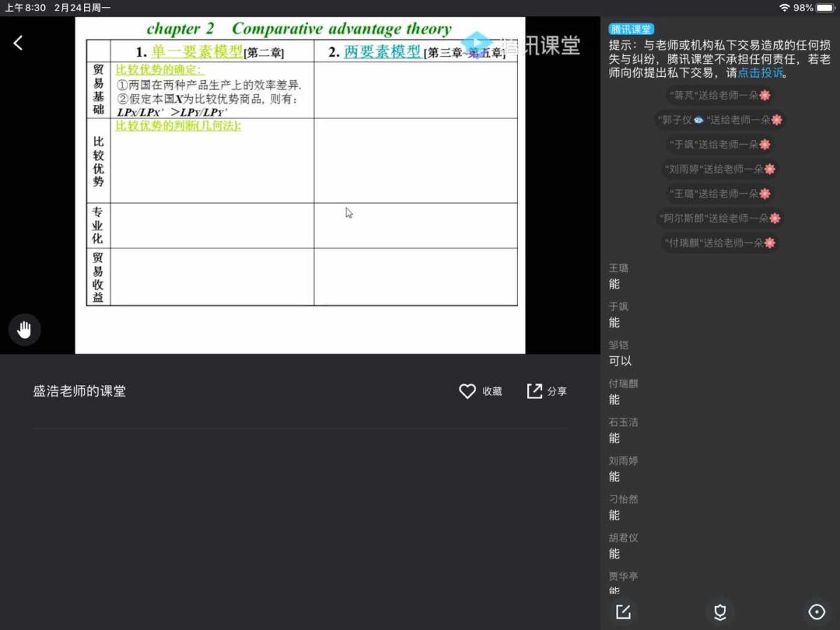Tap the chapter 2 slide title in video

(299, 29)
